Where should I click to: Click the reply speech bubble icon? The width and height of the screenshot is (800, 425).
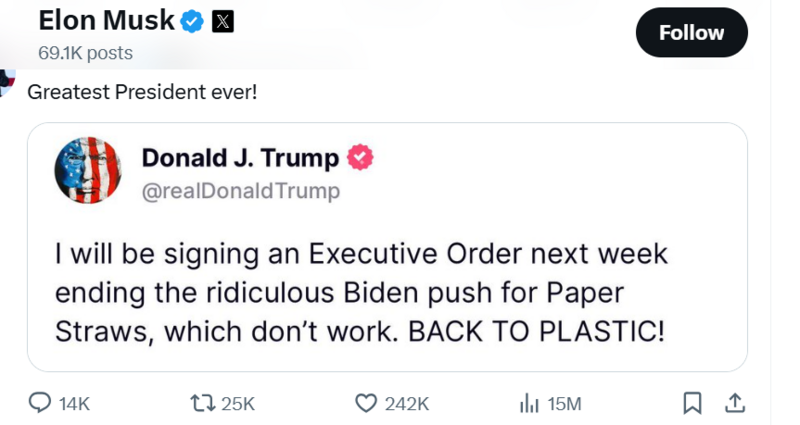[40, 403]
